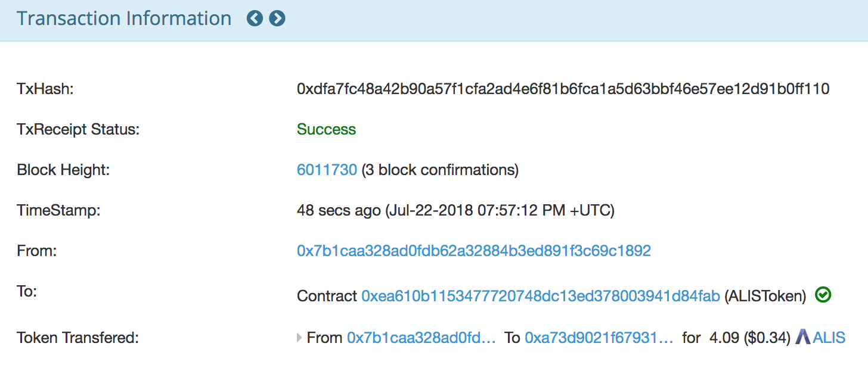The width and height of the screenshot is (868, 368).
Task: Click the 3 block confirmations text
Action: pyautogui.click(x=440, y=170)
